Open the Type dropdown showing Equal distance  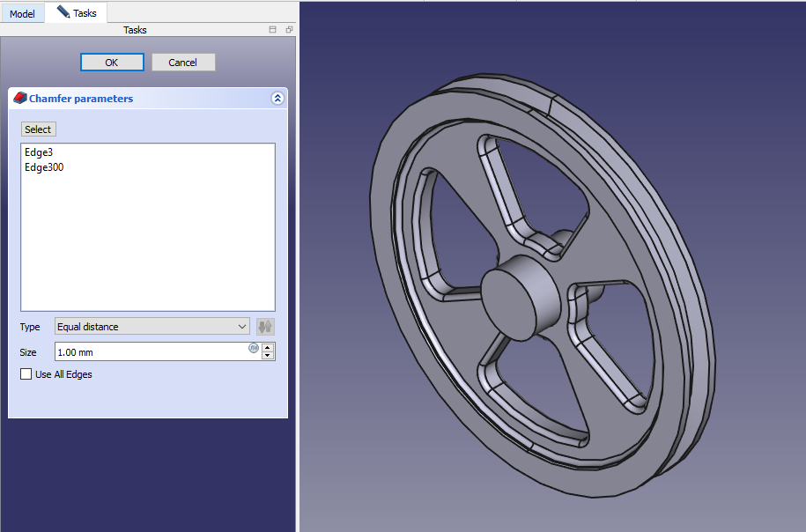point(152,327)
